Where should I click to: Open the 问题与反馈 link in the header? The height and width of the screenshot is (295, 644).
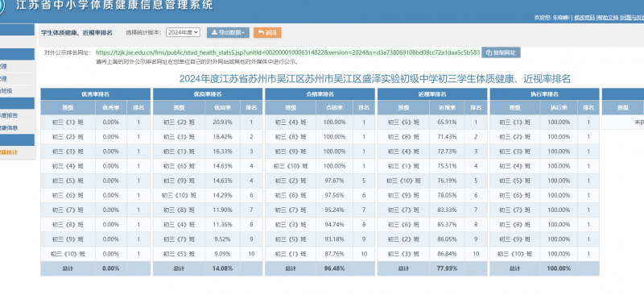tap(632, 17)
